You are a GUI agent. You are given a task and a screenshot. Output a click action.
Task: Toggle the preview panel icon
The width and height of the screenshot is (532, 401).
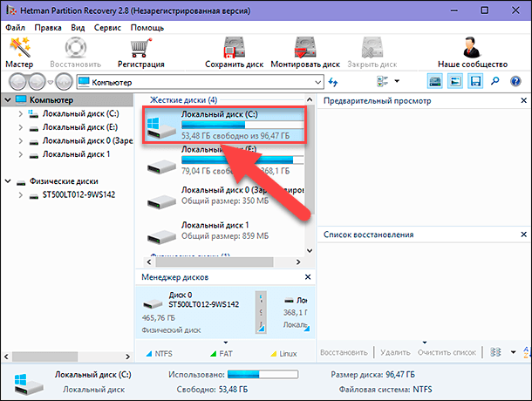[x=455, y=81]
